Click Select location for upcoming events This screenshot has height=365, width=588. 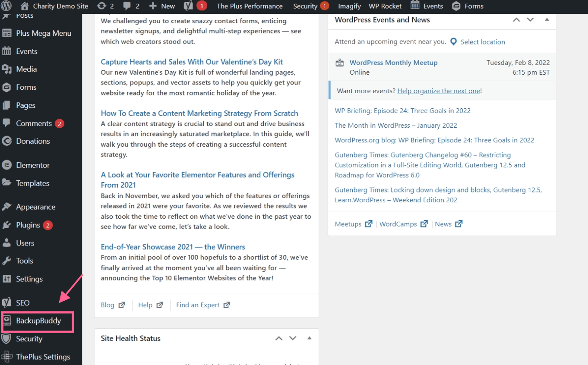click(483, 42)
